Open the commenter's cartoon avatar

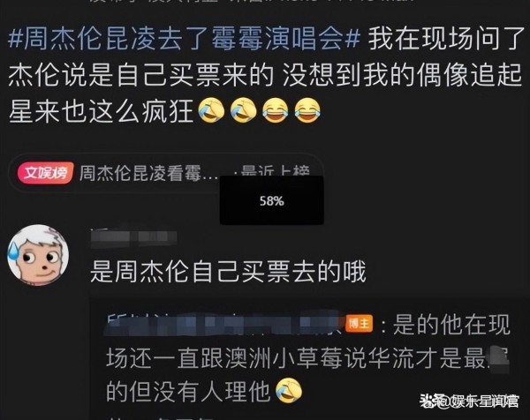[38, 255]
